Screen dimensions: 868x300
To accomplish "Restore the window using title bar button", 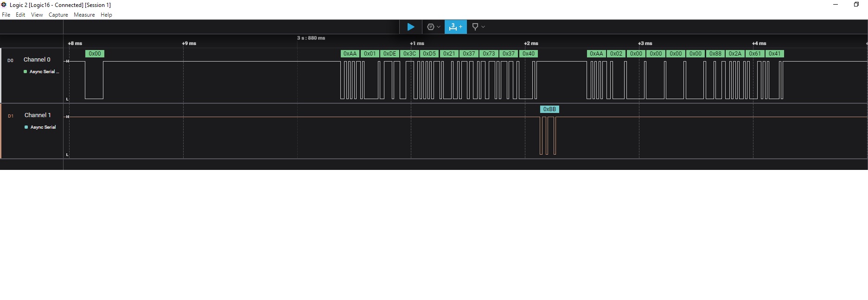I will [856, 5].
